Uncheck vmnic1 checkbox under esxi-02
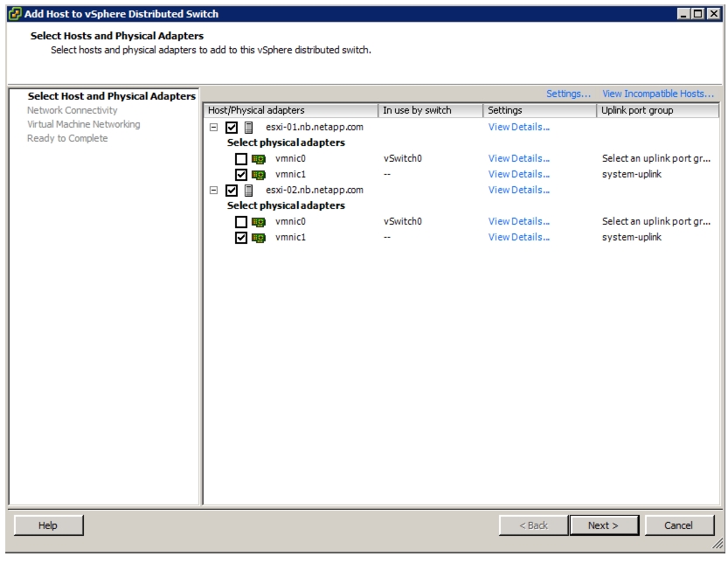 [241, 238]
